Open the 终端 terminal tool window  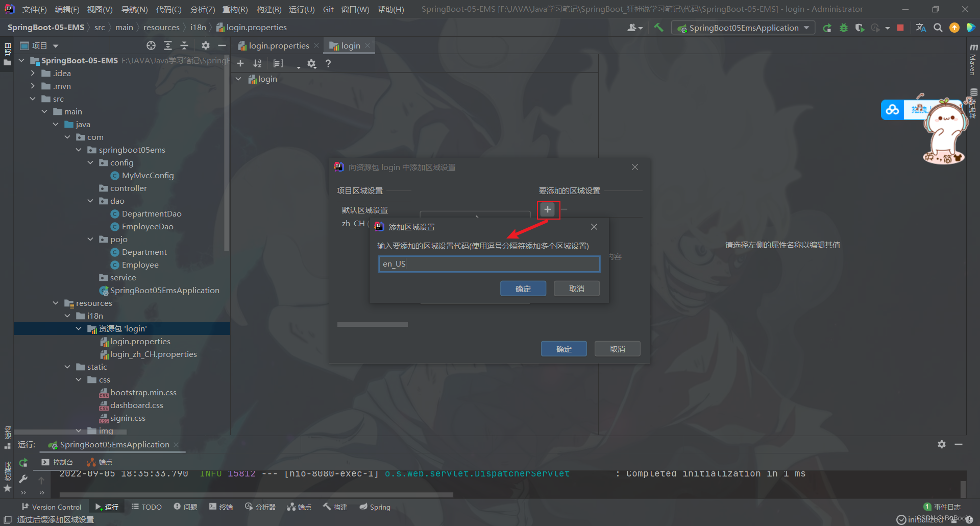pyautogui.click(x=220, y=507)
